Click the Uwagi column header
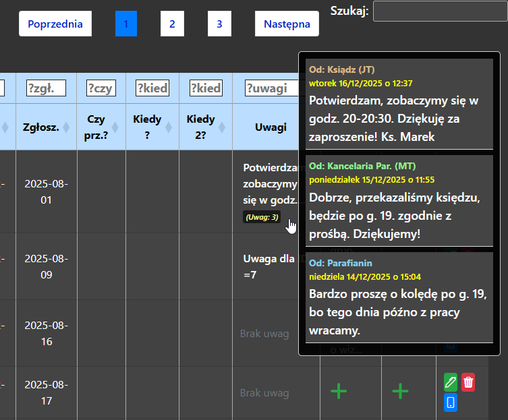Screen dimensions: 508x420 271,127
